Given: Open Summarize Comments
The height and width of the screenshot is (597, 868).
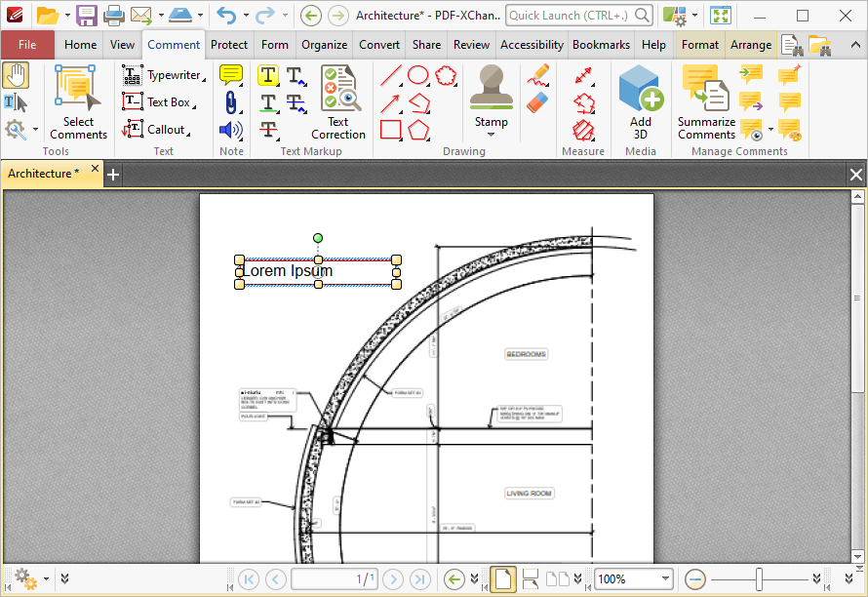Looking at the screenshot, I should tap(706, 101).
